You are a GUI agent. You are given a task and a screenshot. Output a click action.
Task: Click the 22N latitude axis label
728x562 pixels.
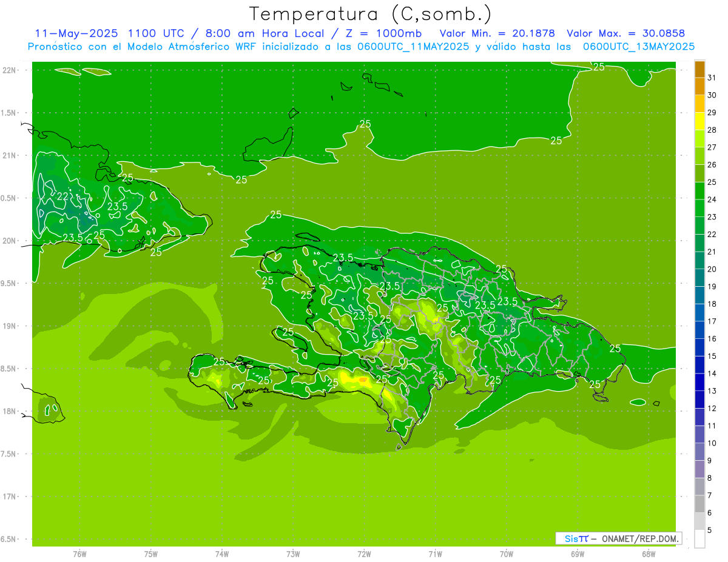(x=10, y=70)
